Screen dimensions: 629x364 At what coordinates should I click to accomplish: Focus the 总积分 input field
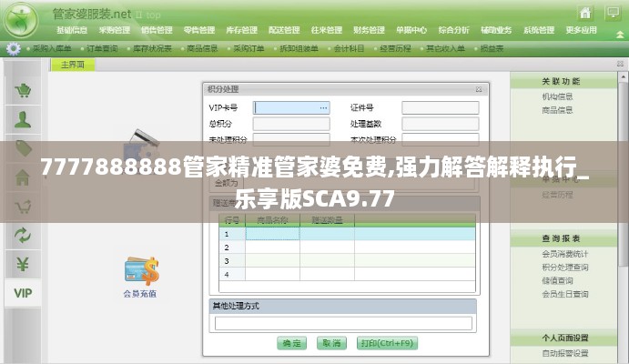[x=291, y=124]
